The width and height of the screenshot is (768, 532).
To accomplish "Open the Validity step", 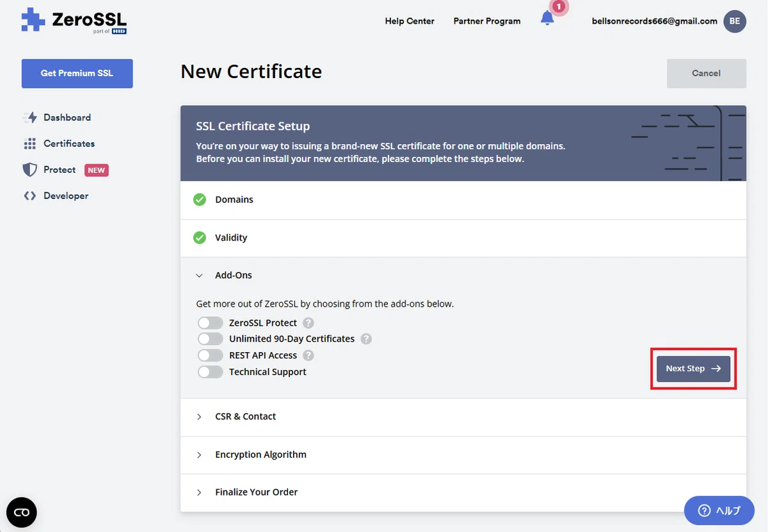I will tap(463, 238).
